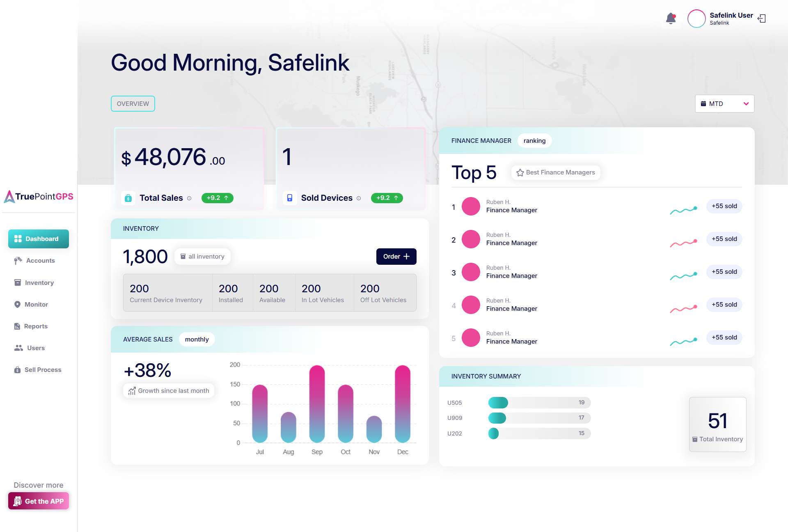Image resolution: width=788 pixels, height=532 pixels.
Task: Open the MTD date range dropdown
Action: pos(724,103)
